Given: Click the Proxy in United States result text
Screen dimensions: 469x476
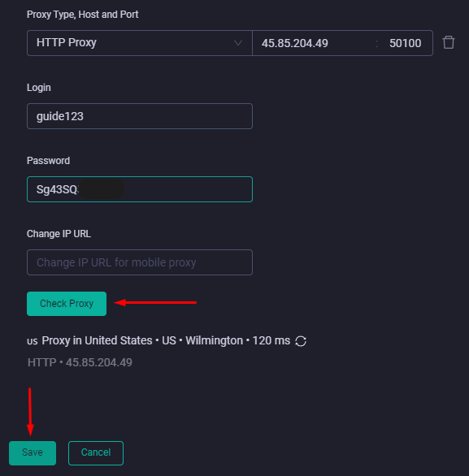Looking at the screenshot, I should pyautogui.click(x=97, y=340).
